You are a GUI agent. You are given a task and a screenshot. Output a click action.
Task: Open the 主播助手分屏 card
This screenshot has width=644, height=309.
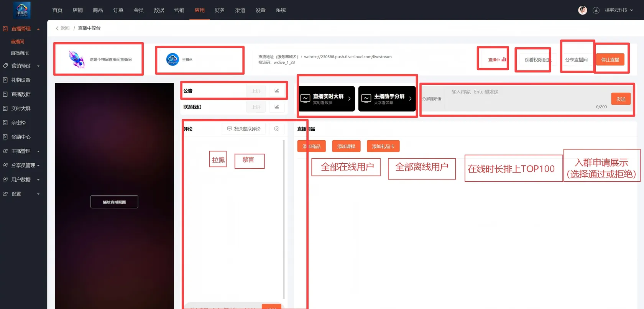tap(387, 99)
